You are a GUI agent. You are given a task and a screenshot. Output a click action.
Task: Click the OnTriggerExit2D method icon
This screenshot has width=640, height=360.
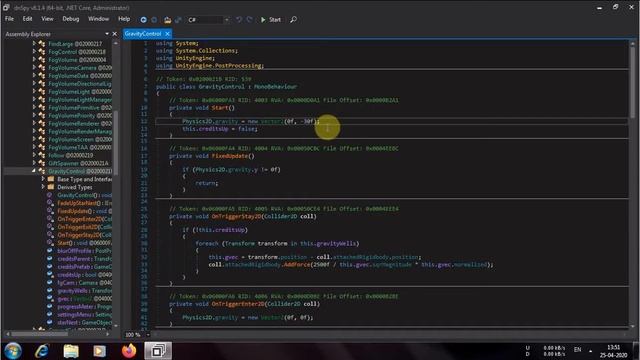pyautogui.click(x=50, y=227)
